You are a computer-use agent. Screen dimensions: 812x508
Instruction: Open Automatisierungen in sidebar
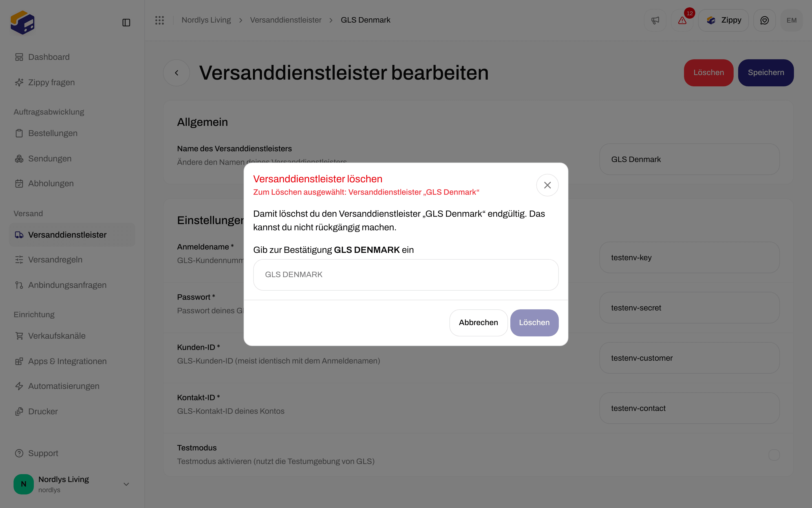72,386
